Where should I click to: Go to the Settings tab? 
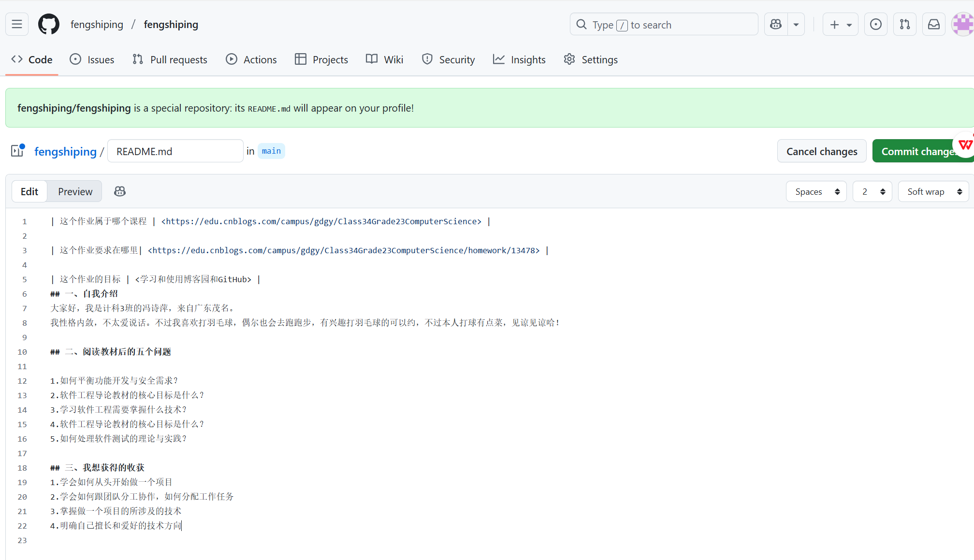point(591,59)
